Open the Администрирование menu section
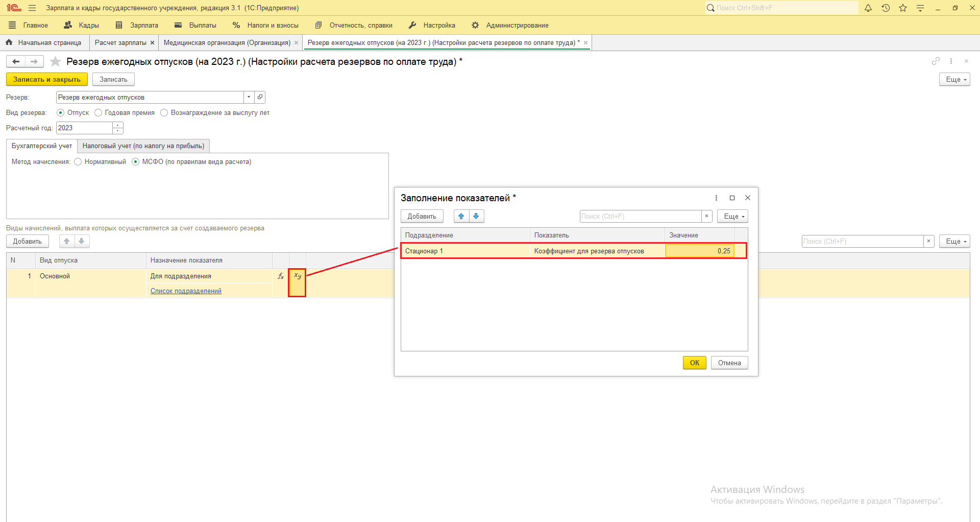The height and width of the screenshot is (522, 980). coord(510,25)
